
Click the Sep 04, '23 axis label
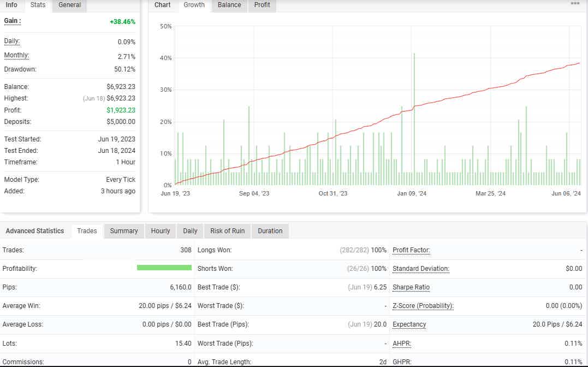click(x=254, y=194)
